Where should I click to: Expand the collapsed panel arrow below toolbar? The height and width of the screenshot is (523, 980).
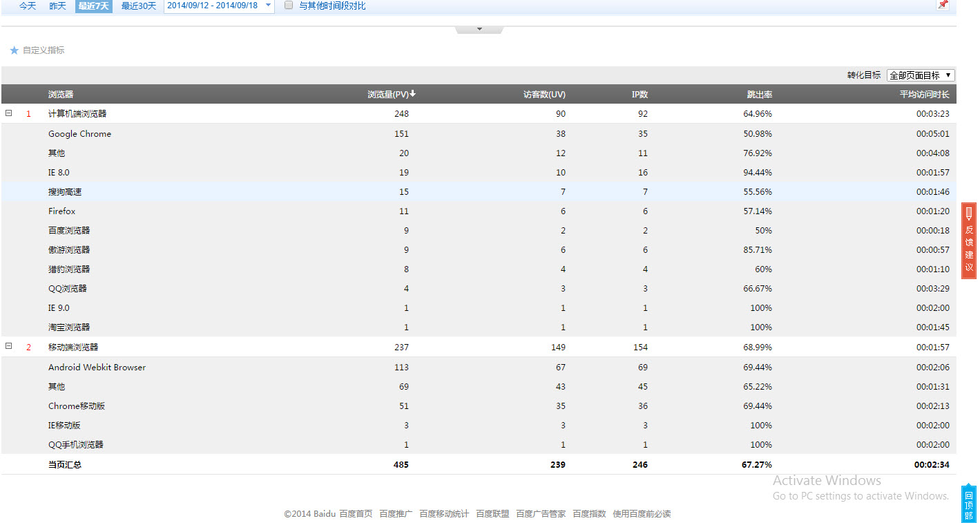(479, 30)
